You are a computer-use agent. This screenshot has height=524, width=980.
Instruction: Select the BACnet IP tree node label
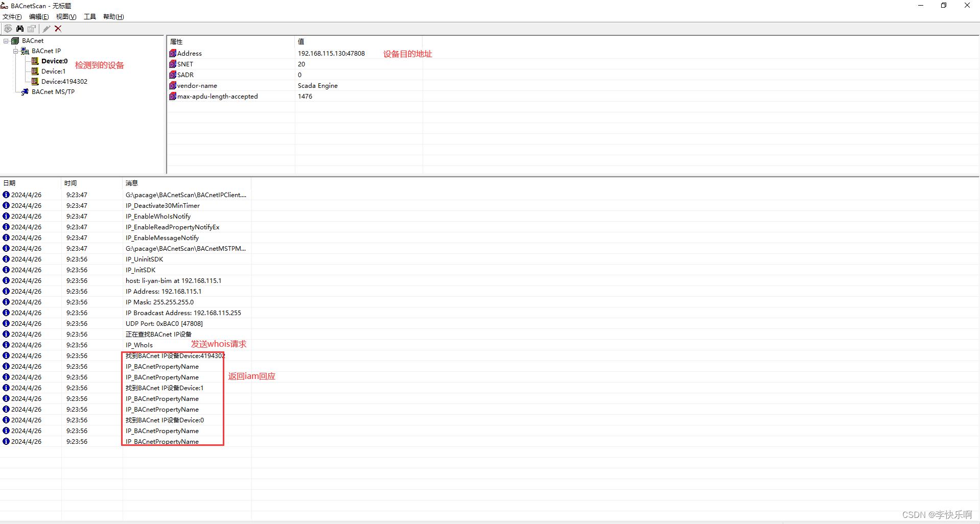[x=46, y=51]
